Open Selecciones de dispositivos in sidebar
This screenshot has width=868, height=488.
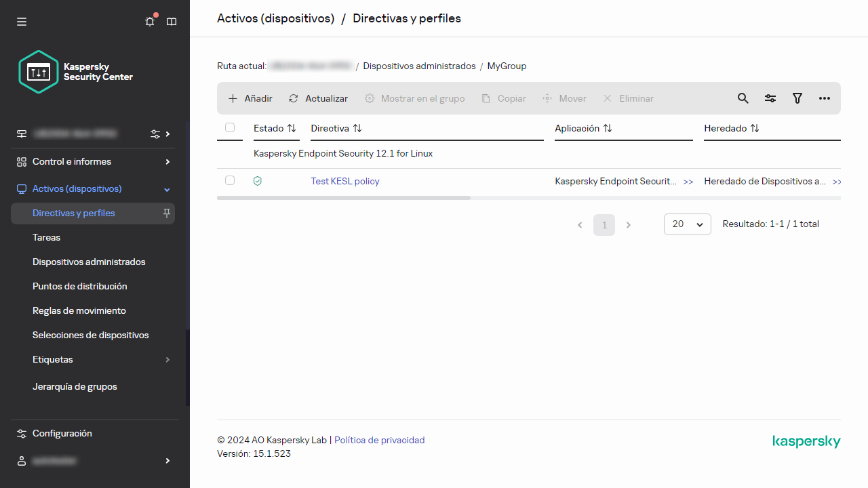pos(91,335)
